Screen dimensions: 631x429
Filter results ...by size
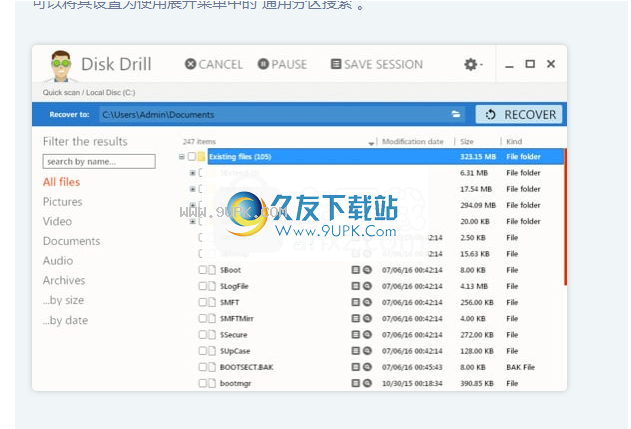64,300
